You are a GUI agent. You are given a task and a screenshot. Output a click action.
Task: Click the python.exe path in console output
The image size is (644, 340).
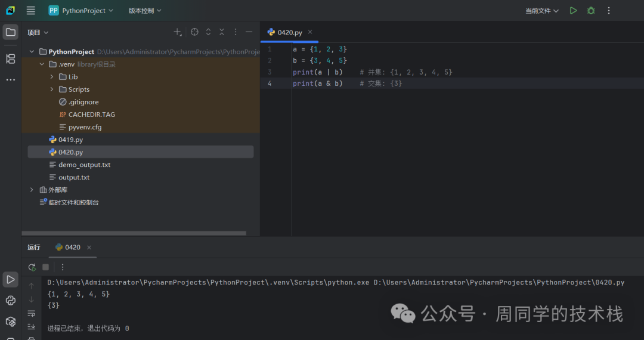point(208,283)
